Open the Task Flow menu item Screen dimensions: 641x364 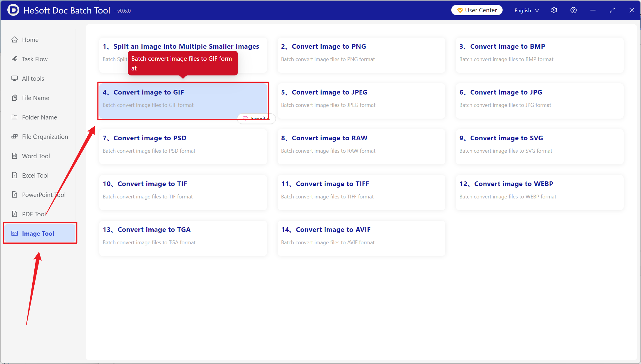point(40,59)
